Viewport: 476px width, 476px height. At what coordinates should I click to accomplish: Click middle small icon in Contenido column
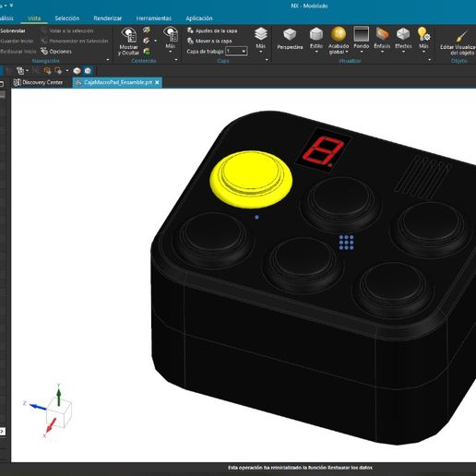[x=147, y=41]
